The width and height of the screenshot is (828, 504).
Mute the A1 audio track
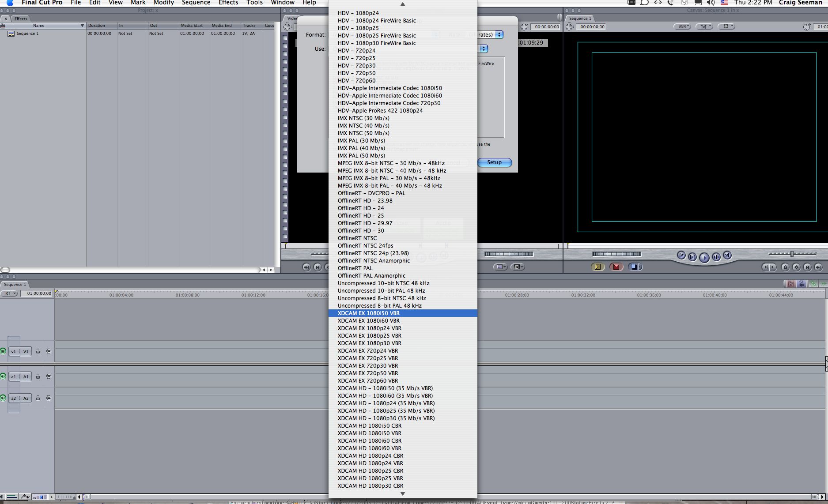[3, 376]
